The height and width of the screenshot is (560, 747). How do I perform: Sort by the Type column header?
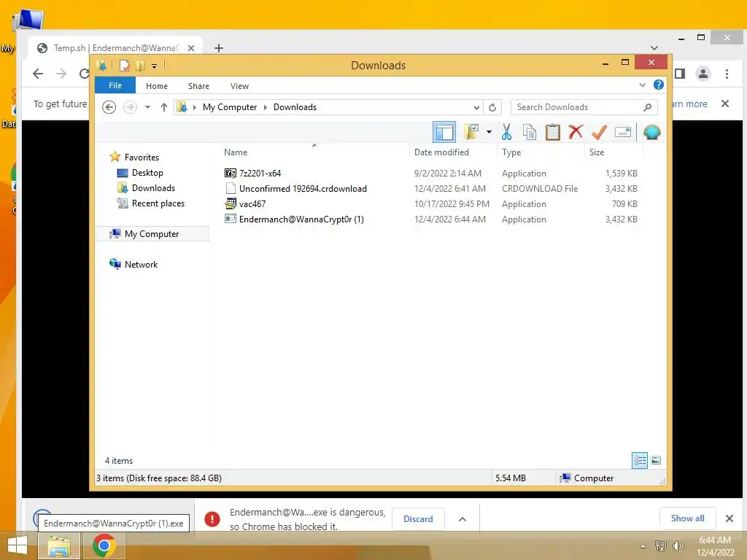pos(541,152)
